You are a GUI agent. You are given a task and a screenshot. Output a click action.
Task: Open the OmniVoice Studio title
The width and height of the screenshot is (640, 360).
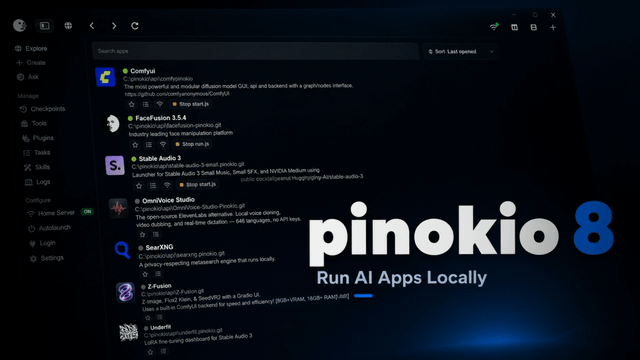coord(168,200)
